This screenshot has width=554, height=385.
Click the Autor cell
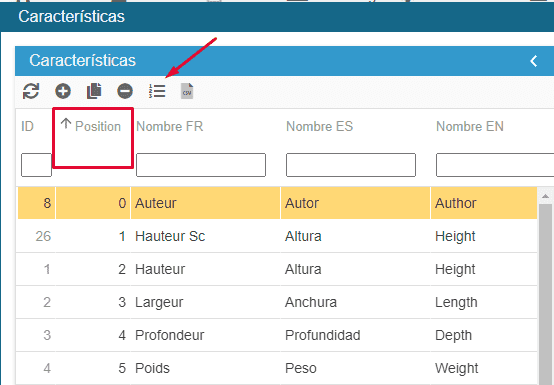pyautogui.click(x=355, y=203)
